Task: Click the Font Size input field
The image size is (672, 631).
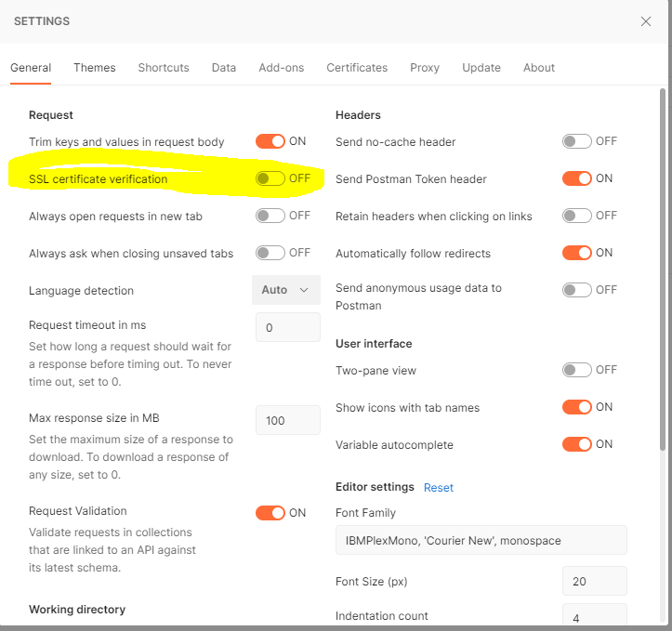Action: [594, 581]
